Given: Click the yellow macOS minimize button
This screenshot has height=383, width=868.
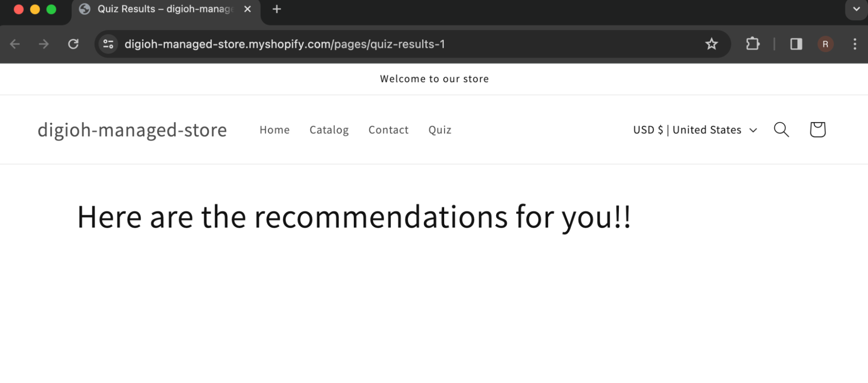Looking at the screenshot, I should point(35,9).
